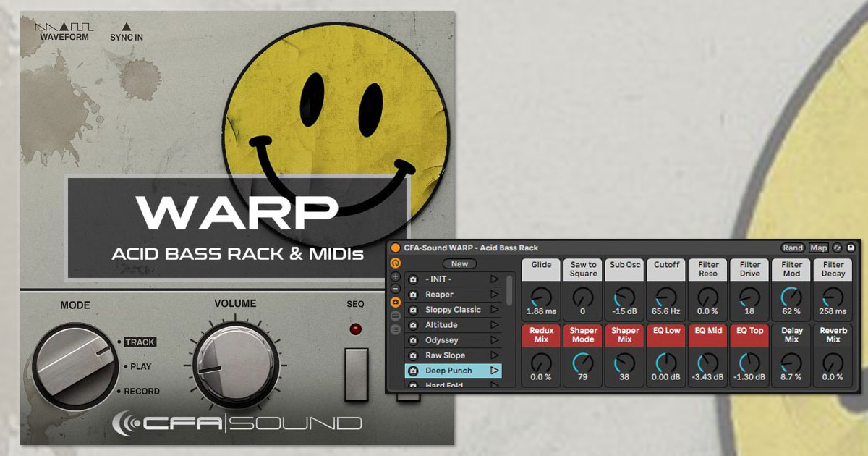The width and height of the screenshot is (868, 456).
Task: Click the '258 ms' Filter Decay value
Action: pyautogui.click(x=833, y=311)
